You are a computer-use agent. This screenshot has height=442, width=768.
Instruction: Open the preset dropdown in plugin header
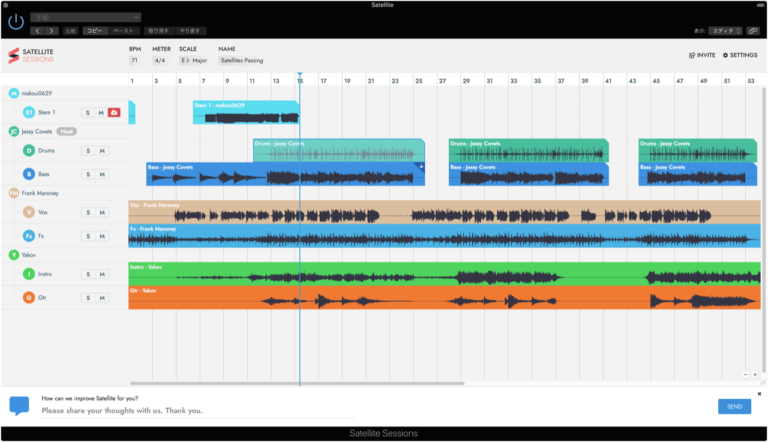(x=84, y=17)
